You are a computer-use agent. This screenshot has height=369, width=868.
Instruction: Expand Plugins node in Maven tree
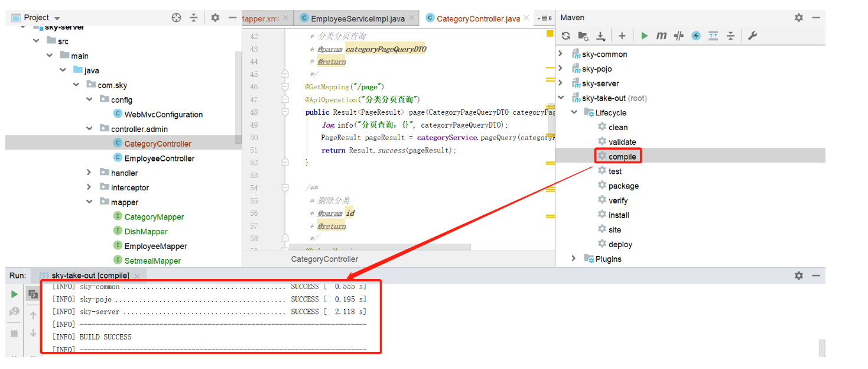[574, 258]
